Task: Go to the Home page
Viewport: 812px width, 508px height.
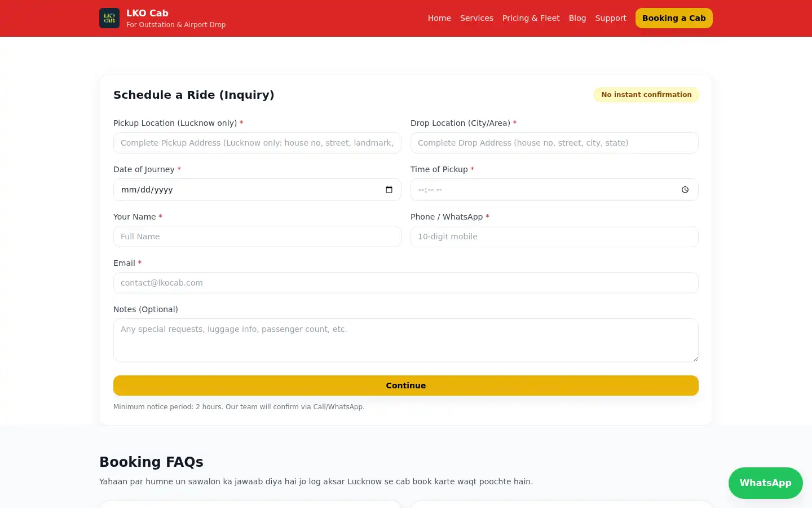Action: (x=439, y=18)
